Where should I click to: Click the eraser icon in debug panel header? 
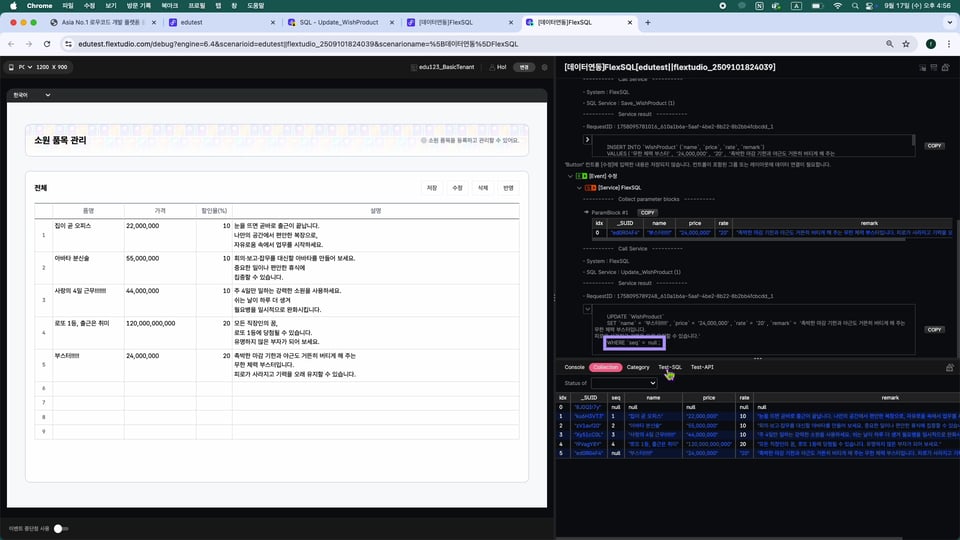pyautogui.click(x=945, y=67)
